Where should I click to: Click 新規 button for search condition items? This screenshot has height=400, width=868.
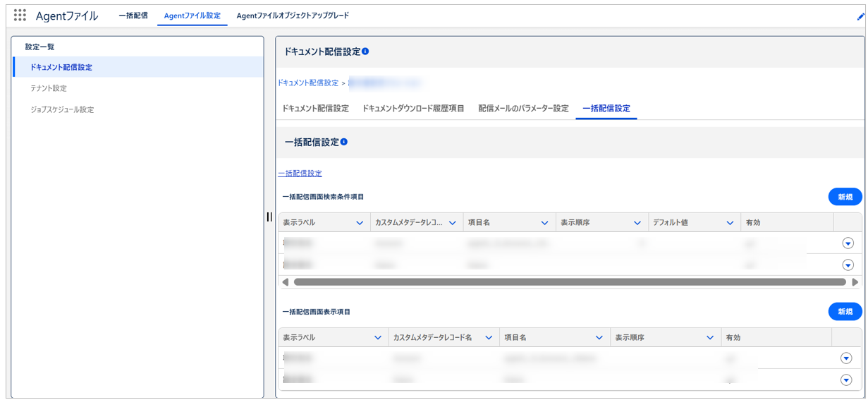click(x=845, y=197)
